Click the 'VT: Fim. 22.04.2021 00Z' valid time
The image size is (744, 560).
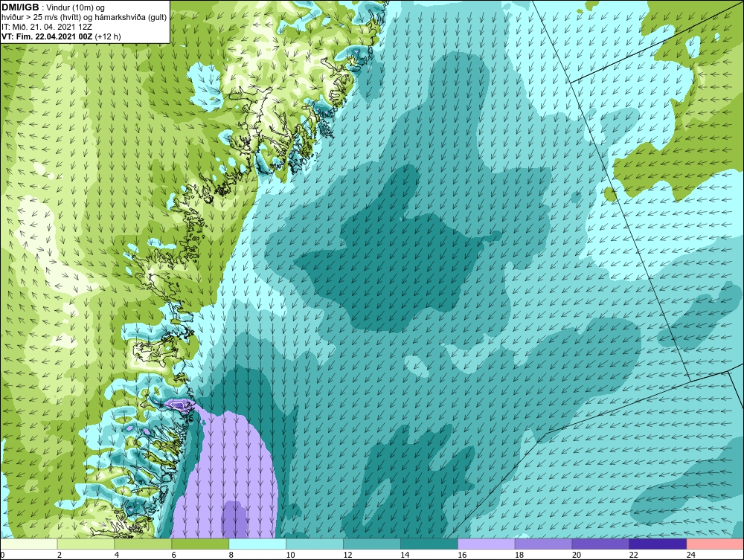click(x=47, y=36)
